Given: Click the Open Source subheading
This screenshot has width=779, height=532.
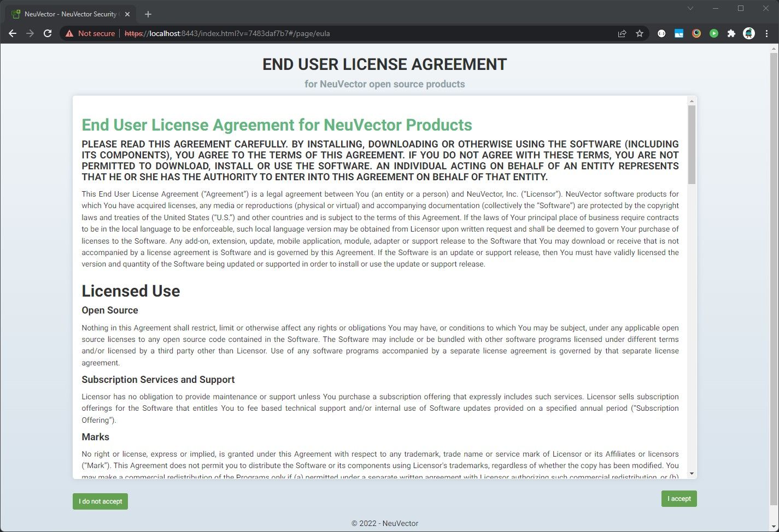Looking at the screenshot, I should point(110,310).
